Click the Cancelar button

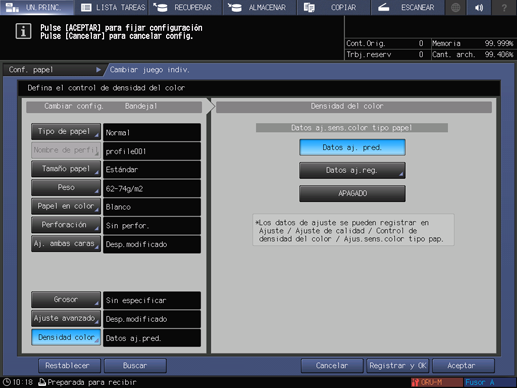pyautogui.click(x=332, y=366)
